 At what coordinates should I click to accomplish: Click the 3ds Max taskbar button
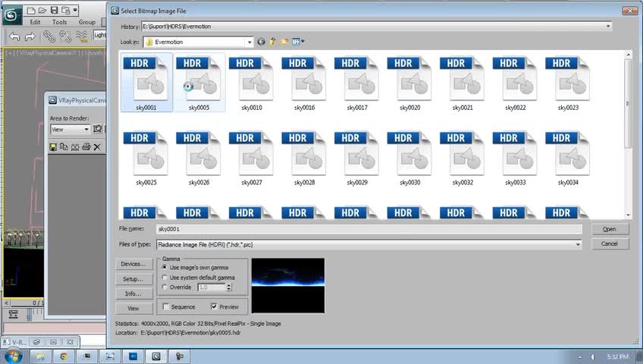156,356
